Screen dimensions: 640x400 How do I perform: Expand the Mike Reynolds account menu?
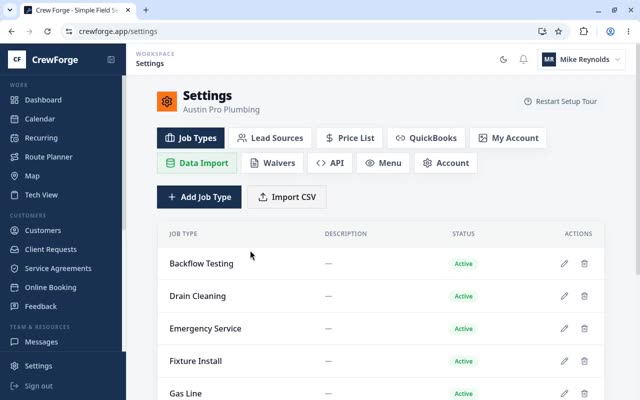pos(581,60)
